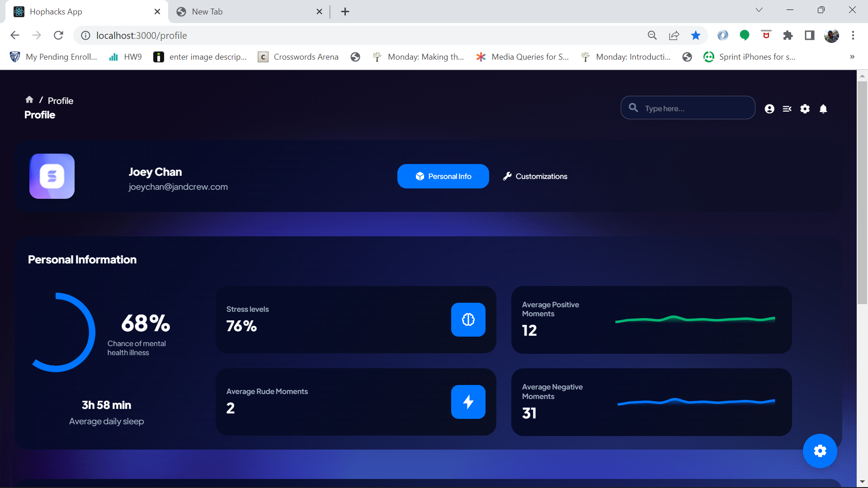
Task: Expand the bookmarks overflow chevron
Action: [852, 57]
